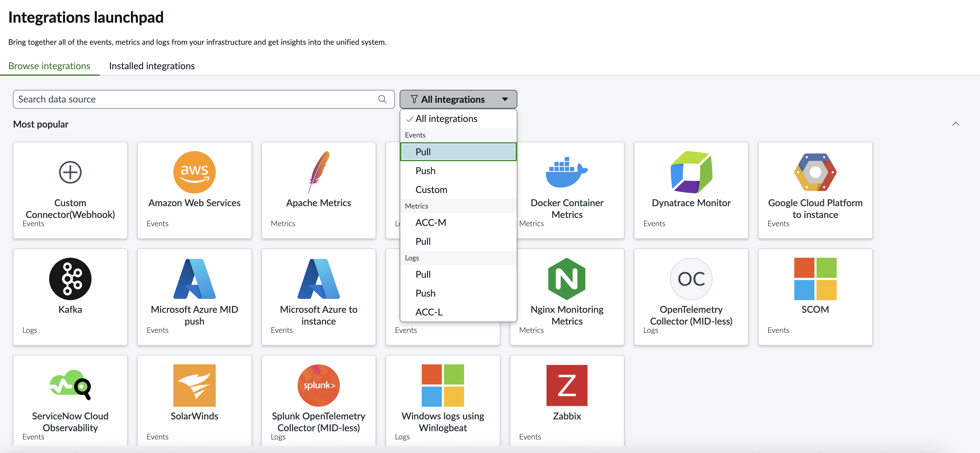Click the Amazon Web Services logo
The height and width of the screenshot is (453, 980).
coord(195,172)
